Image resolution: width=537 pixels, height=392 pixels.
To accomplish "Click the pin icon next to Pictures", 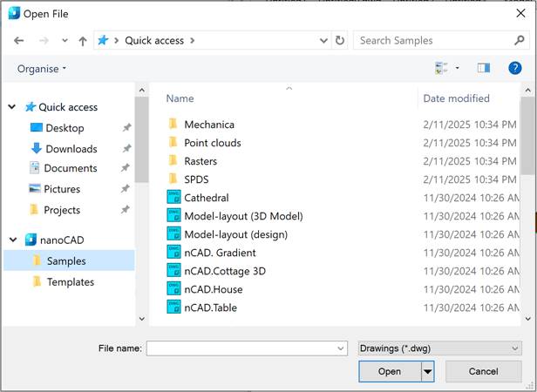I will [x=126, y=188].
